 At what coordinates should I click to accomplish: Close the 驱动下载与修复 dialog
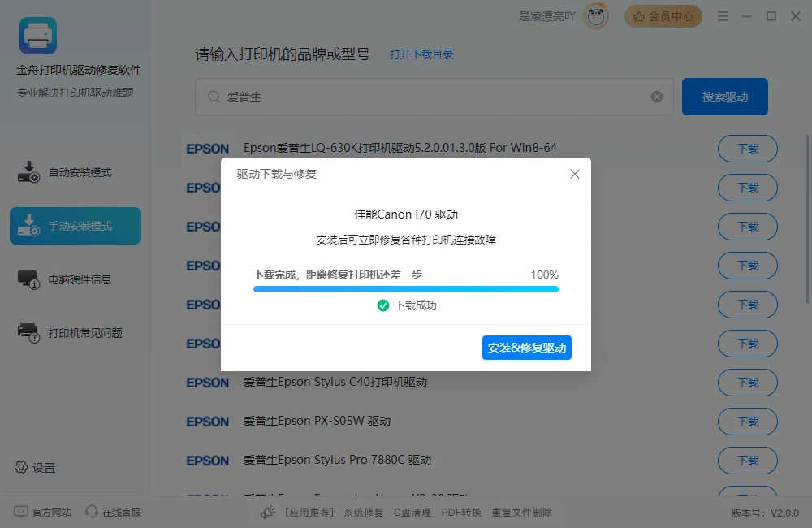(x=574, y=174)
